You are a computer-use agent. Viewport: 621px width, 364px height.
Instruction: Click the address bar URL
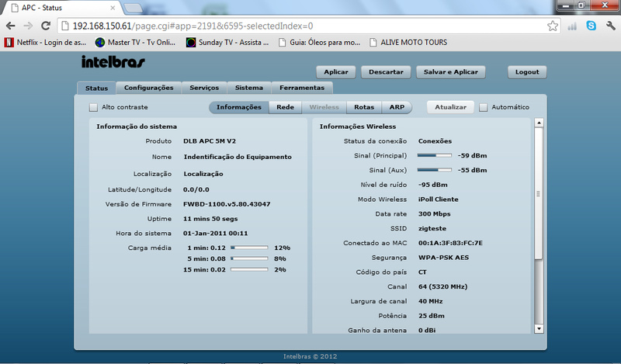(x=193, y=26)
